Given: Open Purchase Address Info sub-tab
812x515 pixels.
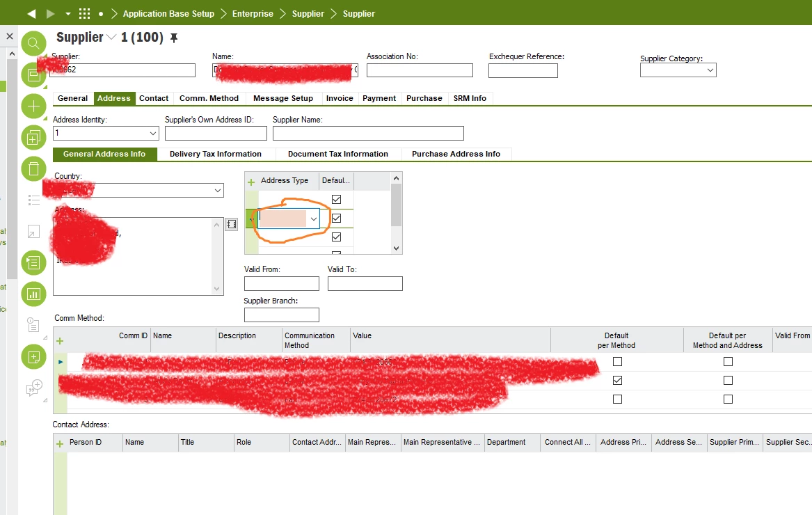Looking at the screenshot, I should tap(456, 154).
